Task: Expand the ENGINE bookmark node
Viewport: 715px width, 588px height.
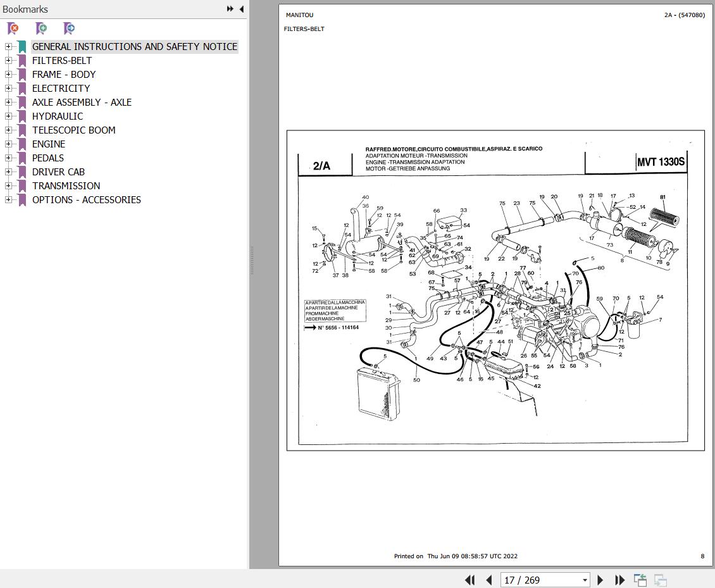Action: click(x=8, y=144)
